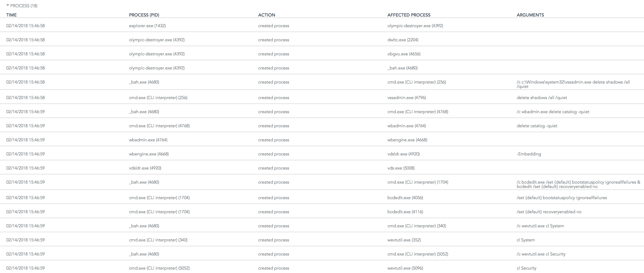Click the AFFECTED PROCESS column header

409,15
